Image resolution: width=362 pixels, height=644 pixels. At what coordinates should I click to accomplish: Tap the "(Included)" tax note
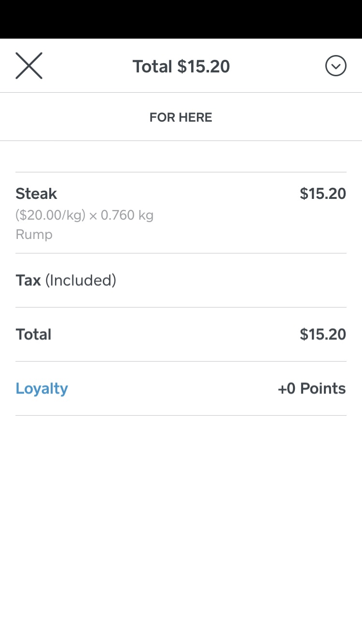pos(81,280)
